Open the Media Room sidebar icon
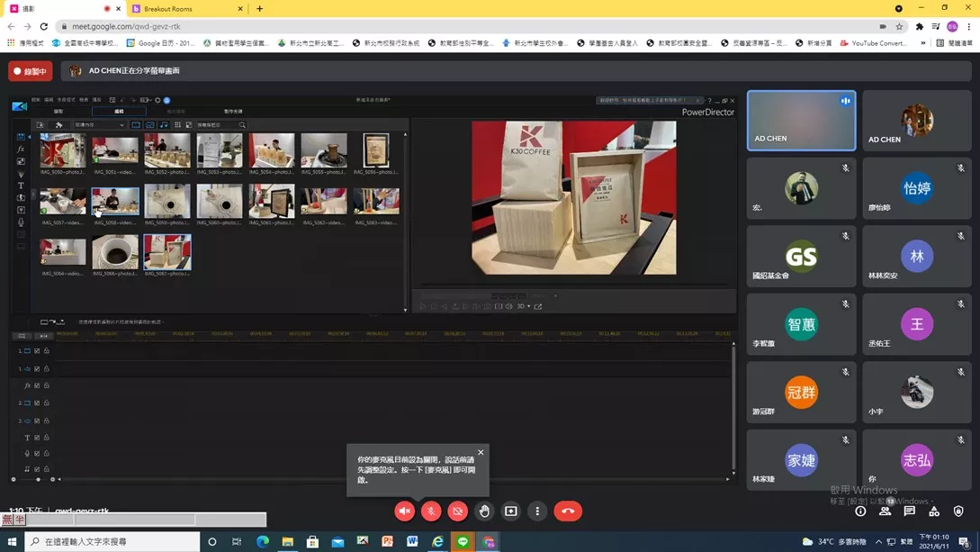This screenshot has height=552, width=980. click(21, 137)
